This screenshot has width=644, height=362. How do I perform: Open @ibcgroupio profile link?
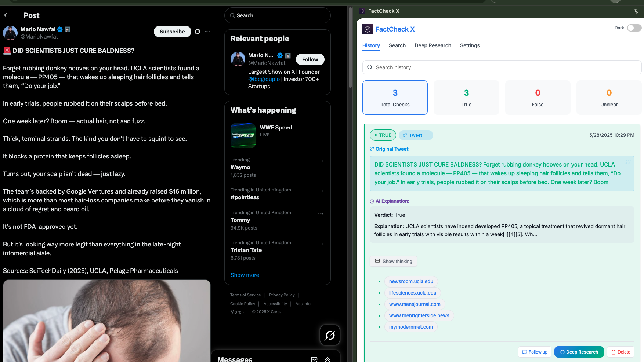264,79
